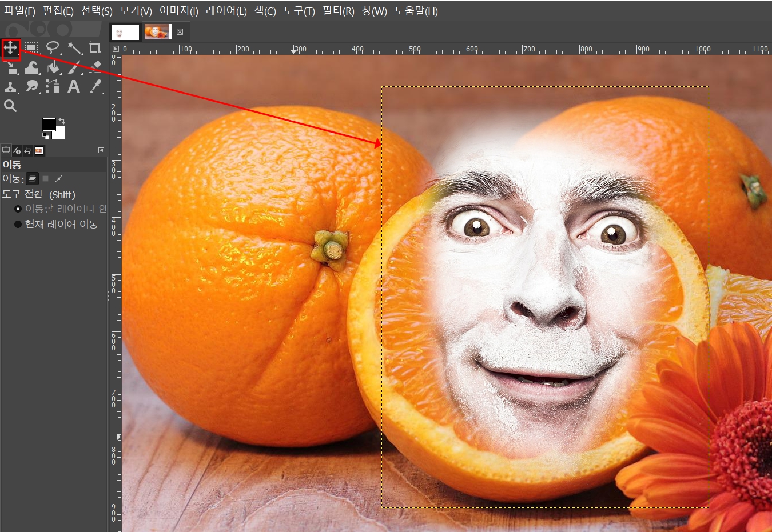This screenshot has height=532, width=772.
Task: Select the Bucket Fill tool
Action: pos(53,67)
